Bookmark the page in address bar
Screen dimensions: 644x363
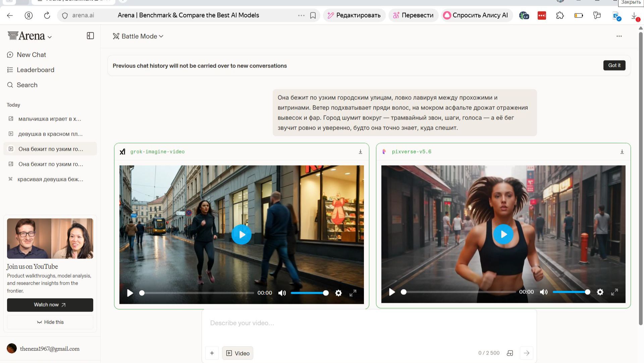click(313, 15)
